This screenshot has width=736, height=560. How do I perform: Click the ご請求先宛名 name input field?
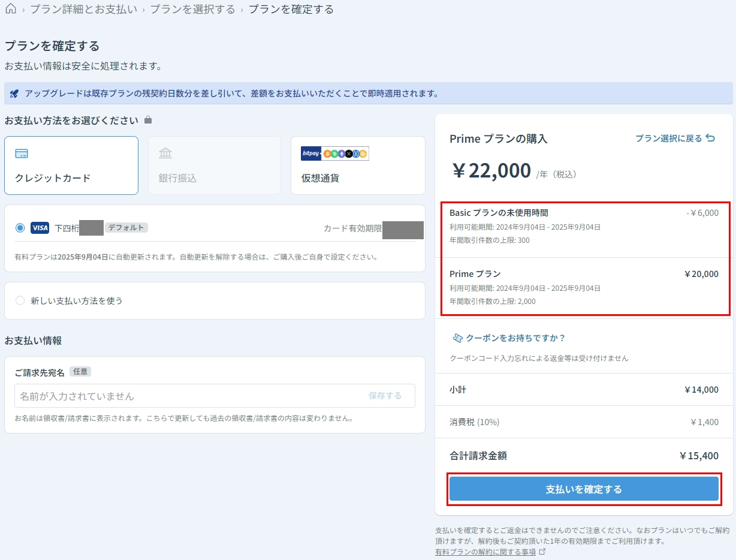pos(215,396)
